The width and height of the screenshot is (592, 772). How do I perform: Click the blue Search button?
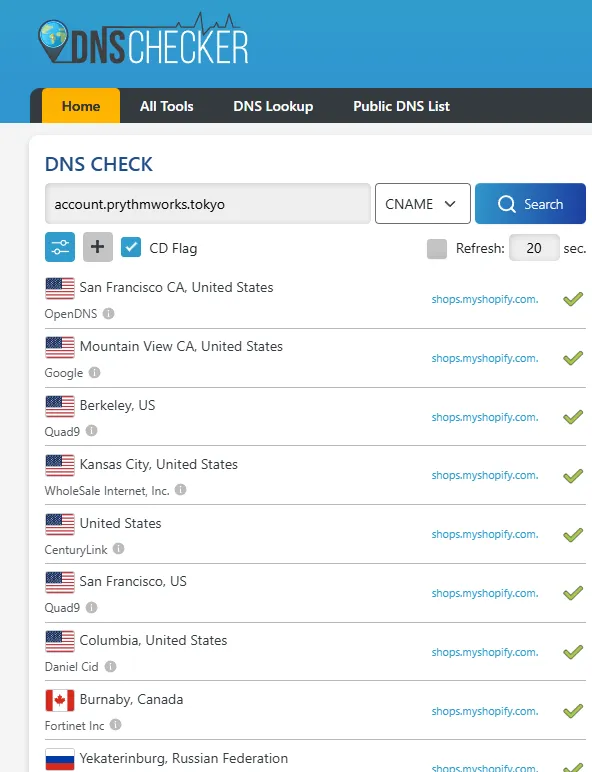click(x=530, y=203)
